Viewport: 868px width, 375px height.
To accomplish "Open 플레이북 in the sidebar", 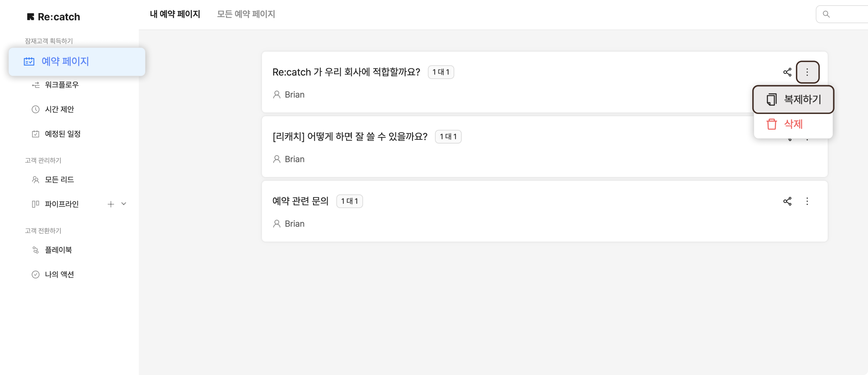I will click(x=58, y=250).
